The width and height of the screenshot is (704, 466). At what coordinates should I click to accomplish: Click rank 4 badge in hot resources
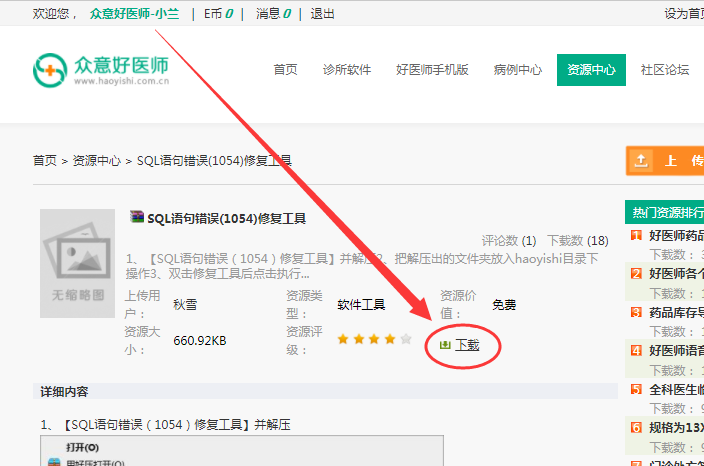636,351
